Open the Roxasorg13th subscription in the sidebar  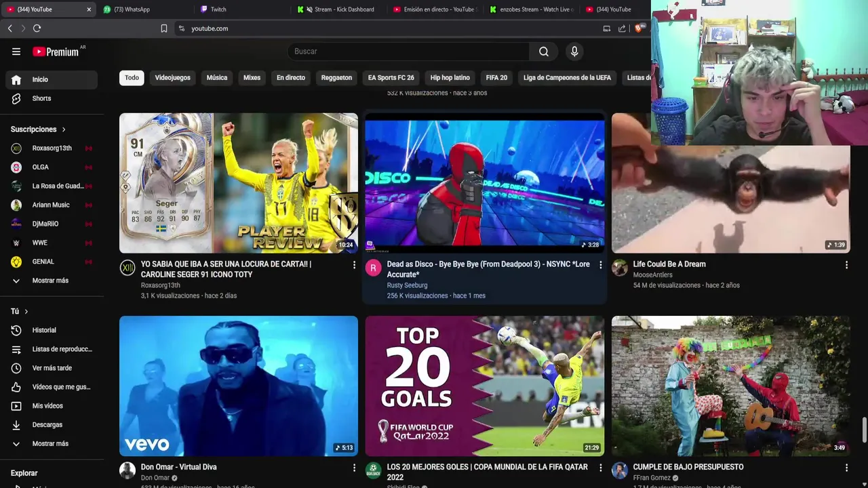coord(52,148)
